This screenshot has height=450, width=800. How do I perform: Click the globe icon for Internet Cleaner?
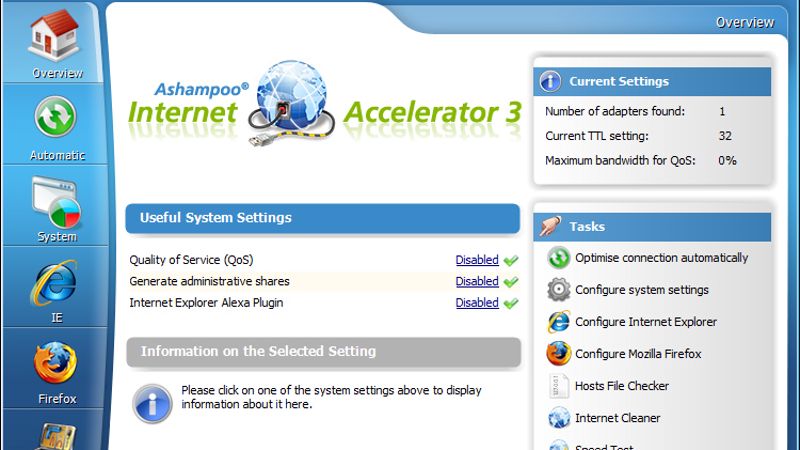[x=559, y=418]
